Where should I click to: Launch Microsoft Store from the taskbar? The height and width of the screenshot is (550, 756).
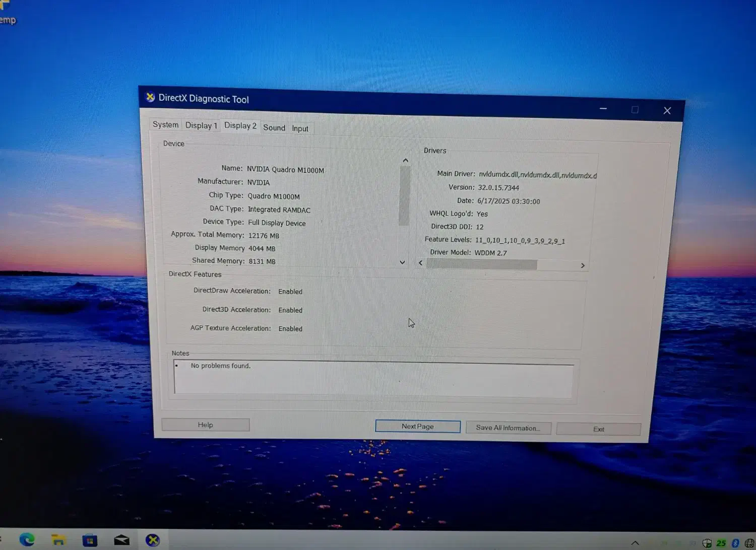[x=90, y=540]
